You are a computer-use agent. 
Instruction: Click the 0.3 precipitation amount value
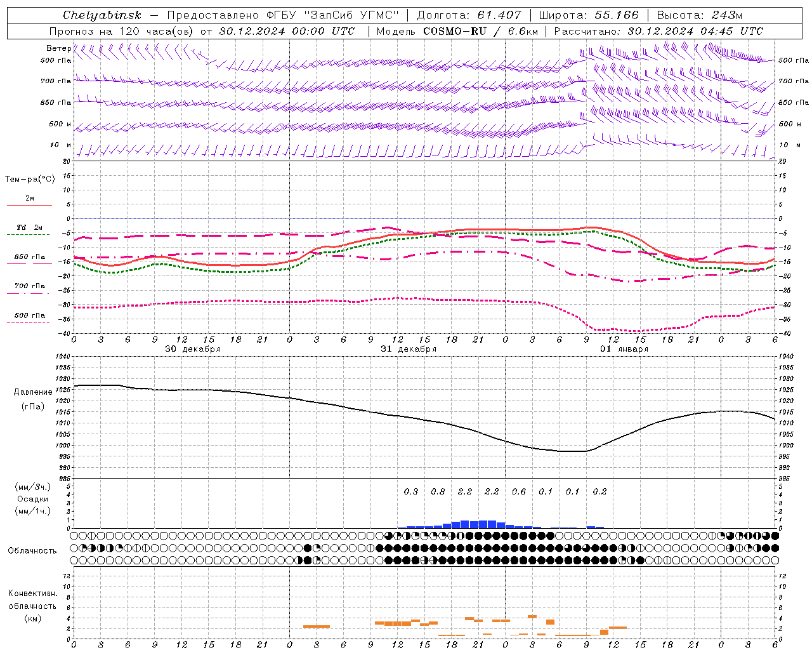point(411,491)
